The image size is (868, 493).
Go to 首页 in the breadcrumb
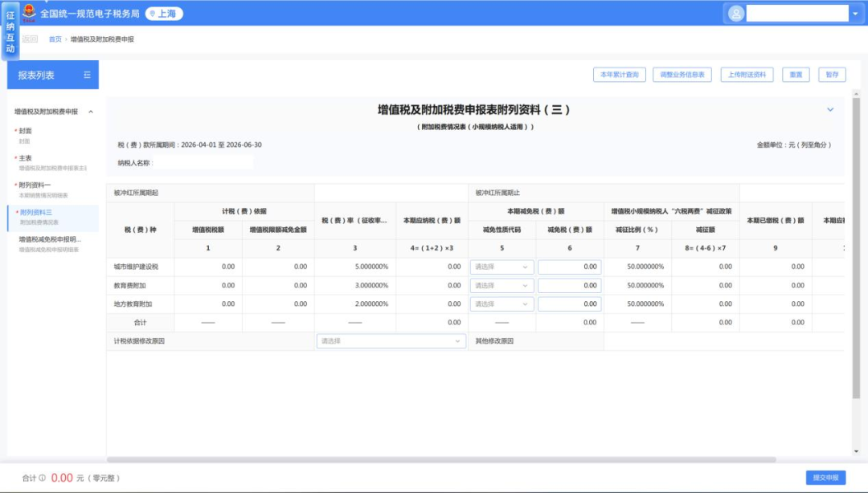coord(55,39)
